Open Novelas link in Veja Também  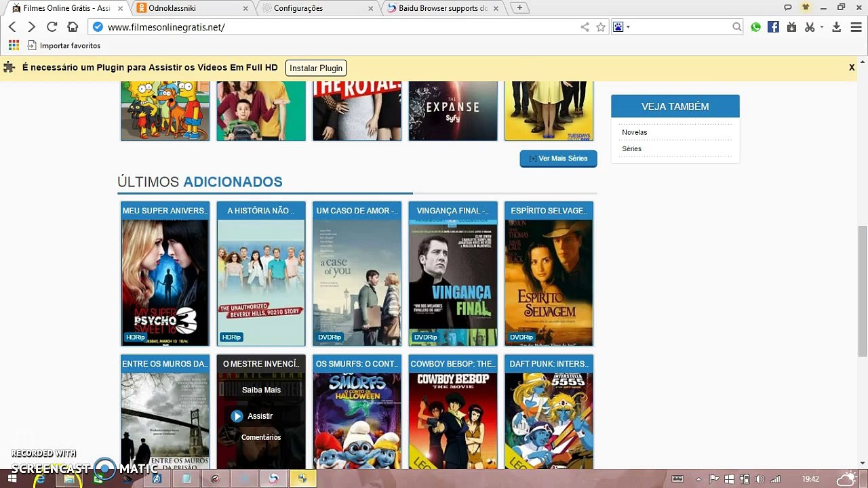coord(635,132)
